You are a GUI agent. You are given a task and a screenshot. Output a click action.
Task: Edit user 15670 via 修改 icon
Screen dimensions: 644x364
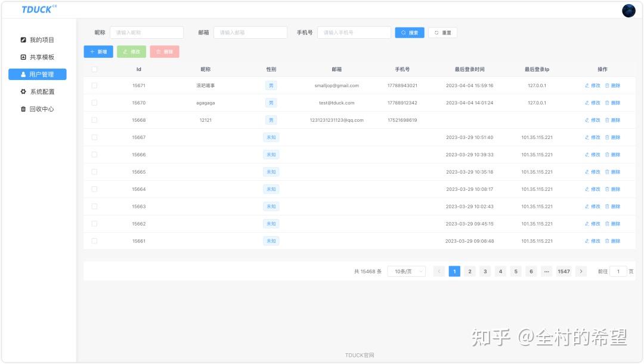pos(593,103)
